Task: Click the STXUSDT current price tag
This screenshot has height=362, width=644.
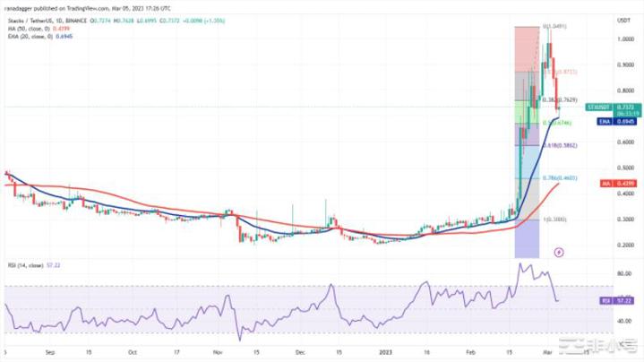Action: [601, 107]
